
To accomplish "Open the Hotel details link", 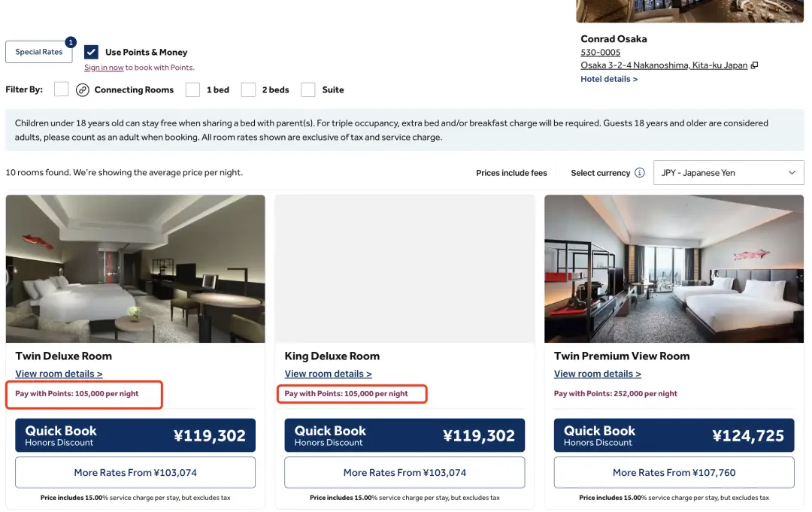I will click(609, 79).
